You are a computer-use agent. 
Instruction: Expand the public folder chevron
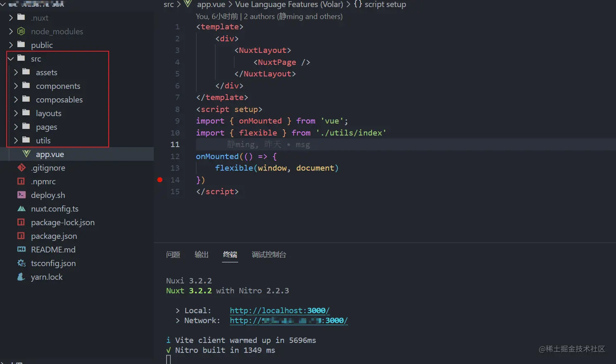(x=11, y=45)
